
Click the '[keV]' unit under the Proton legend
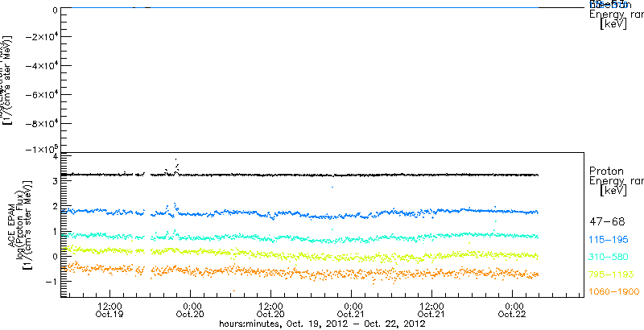[x=613, y=191]
